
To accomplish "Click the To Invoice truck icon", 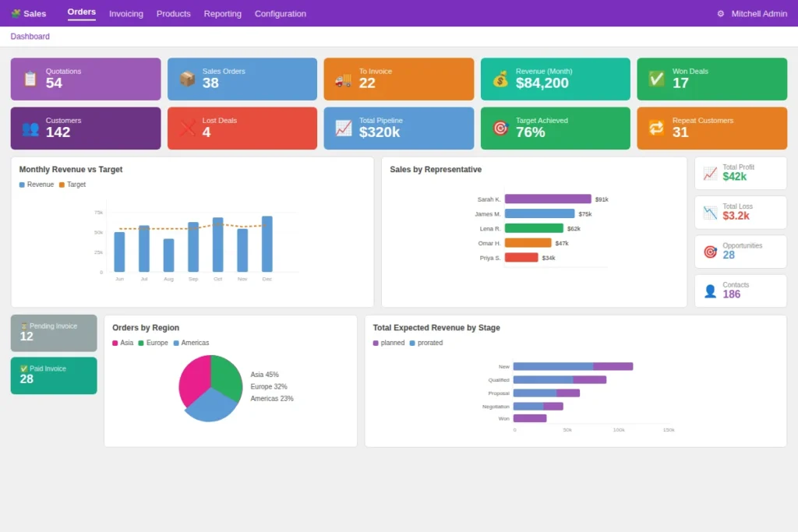I will coord(344,79).
